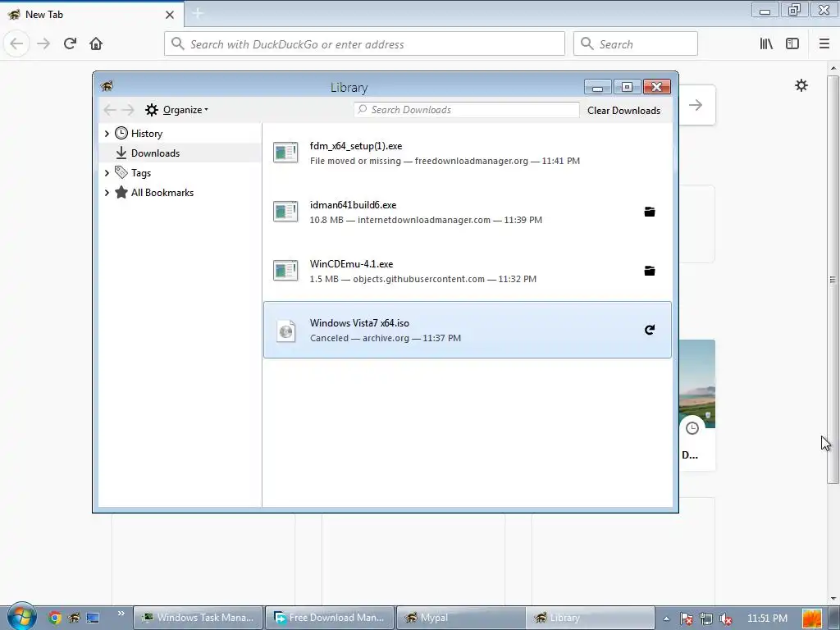Maximize the Library window
Viewport: 840px width, 630px height.
(x=627, y=87)
